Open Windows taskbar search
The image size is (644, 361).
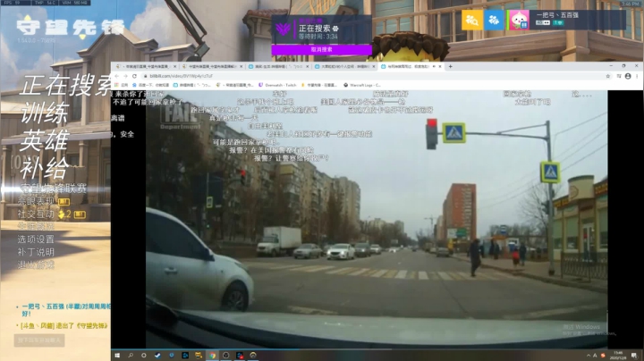point(131,356)
